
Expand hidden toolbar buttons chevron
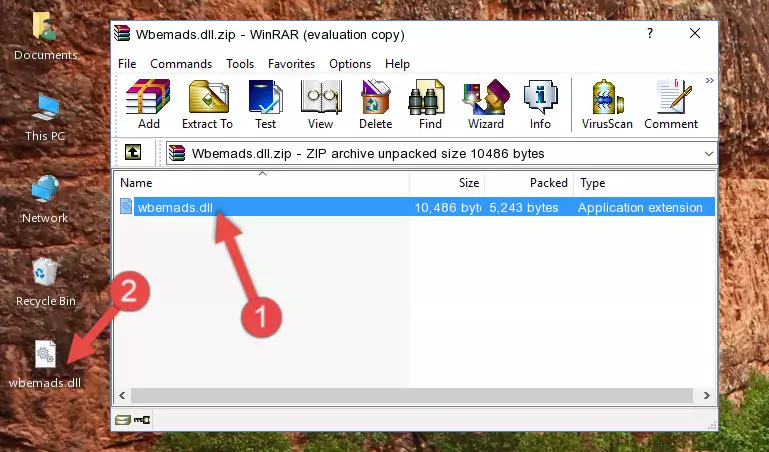(x=710, y=80)
